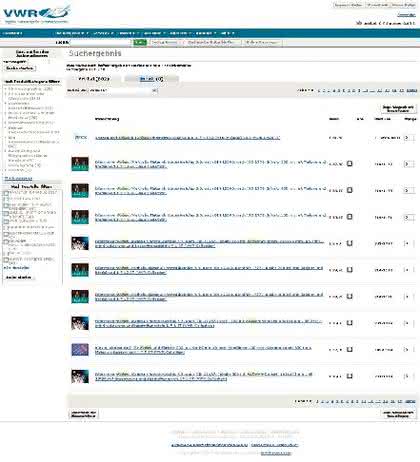420x462 pixels.
Task: Expand the second dropdown menu in the blue navigation bar
Action: pos(103,33)
